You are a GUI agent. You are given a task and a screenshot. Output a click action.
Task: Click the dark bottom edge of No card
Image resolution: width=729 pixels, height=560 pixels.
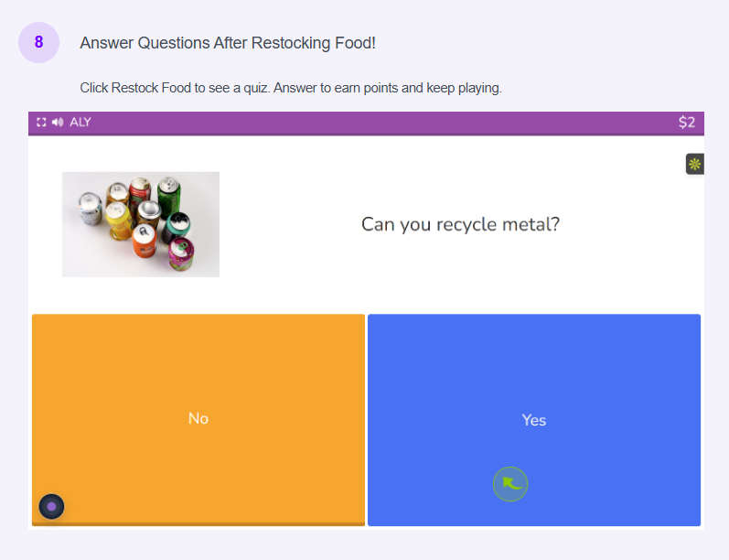198,524
